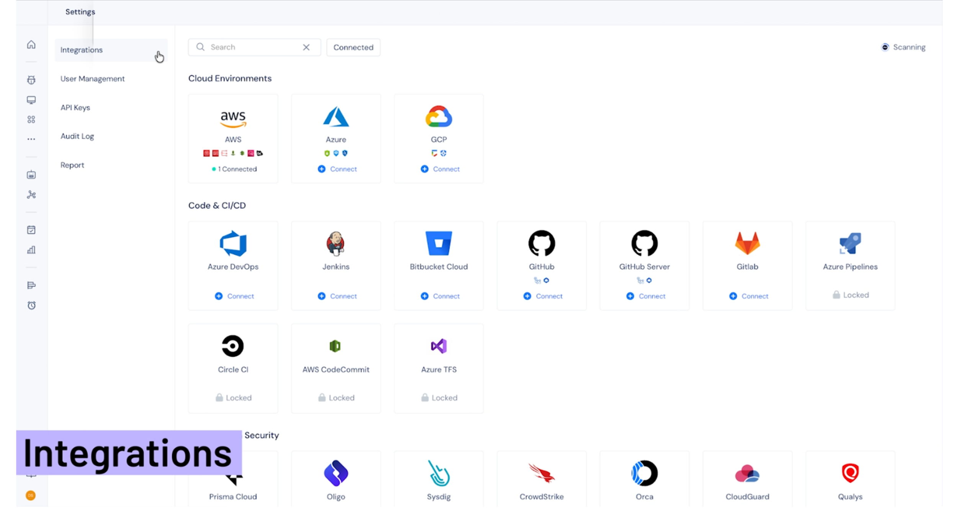Toggle the Connected filter
Viewport: 980px width, 523px height.
(x=353, y=47)
